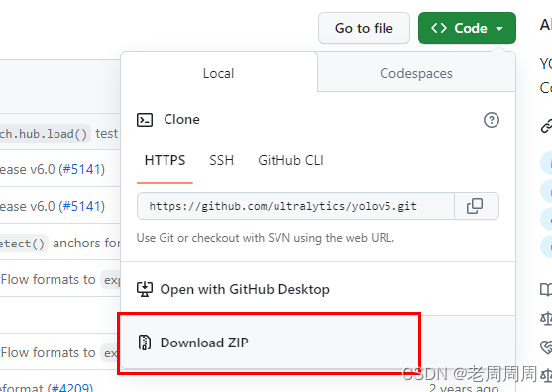Click the ZIP file icon

145,343
